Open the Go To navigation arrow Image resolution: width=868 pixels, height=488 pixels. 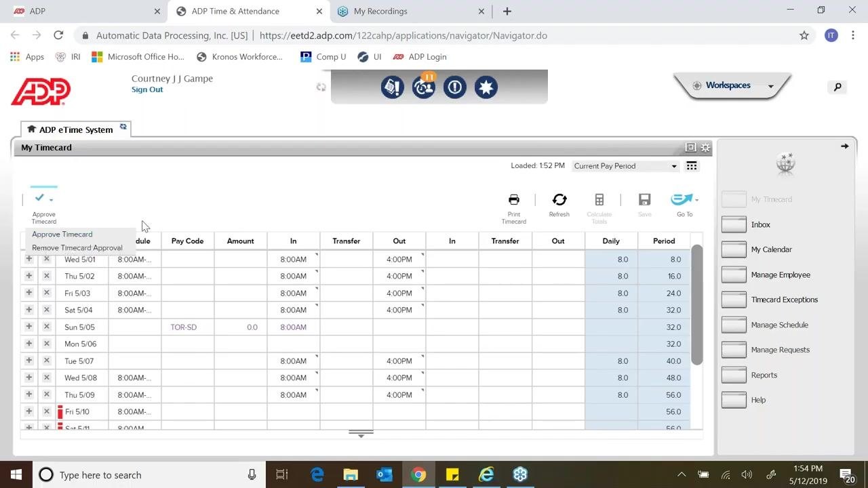(x=684, y=199)
